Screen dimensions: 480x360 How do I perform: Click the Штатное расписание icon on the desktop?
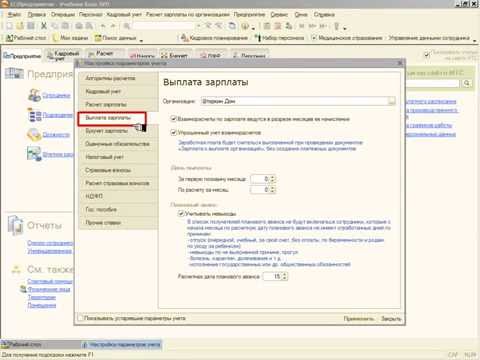click(34, 154)
